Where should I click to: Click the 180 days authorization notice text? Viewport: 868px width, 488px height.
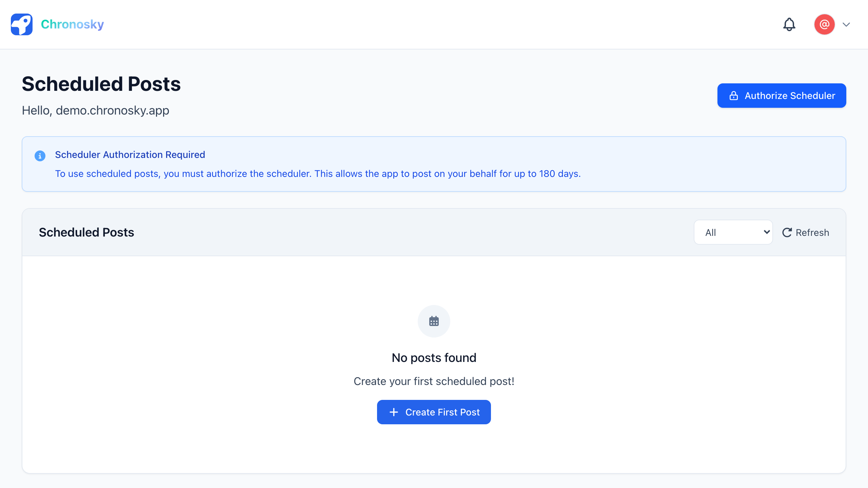pos(318,174)
